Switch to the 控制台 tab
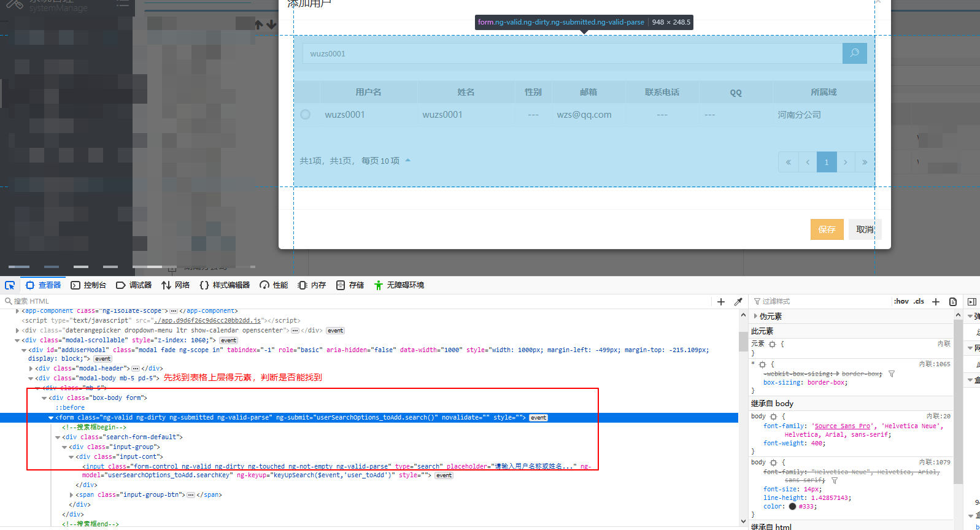 88,285
